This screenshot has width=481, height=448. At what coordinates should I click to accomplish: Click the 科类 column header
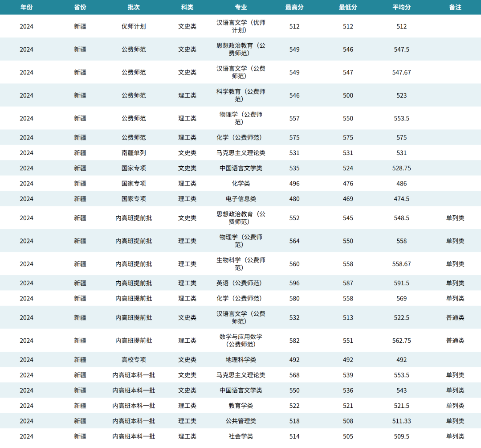pyautogui.click(x=187, y=8)
